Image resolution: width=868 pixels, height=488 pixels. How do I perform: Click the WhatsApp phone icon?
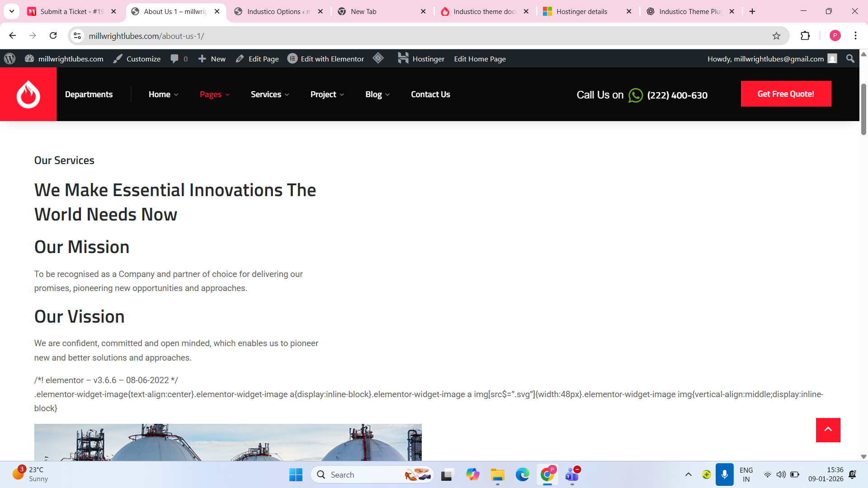click(635, 95)
